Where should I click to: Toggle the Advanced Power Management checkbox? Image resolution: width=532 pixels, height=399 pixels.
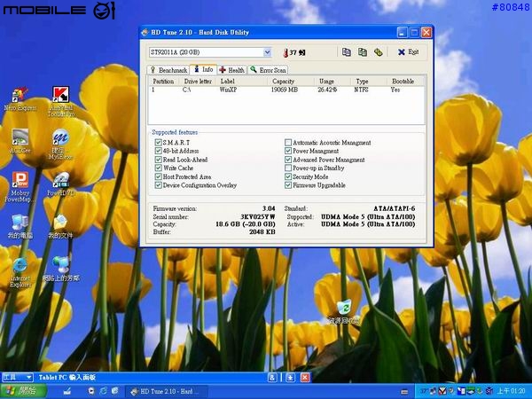click(288, 160)
